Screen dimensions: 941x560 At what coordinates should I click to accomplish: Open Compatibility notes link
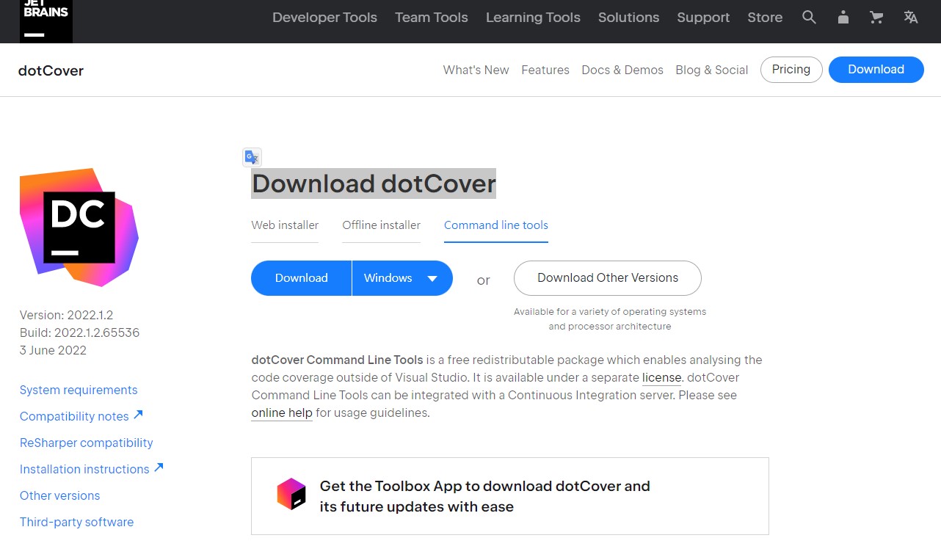pyautogui.click(x=81, y=416)
